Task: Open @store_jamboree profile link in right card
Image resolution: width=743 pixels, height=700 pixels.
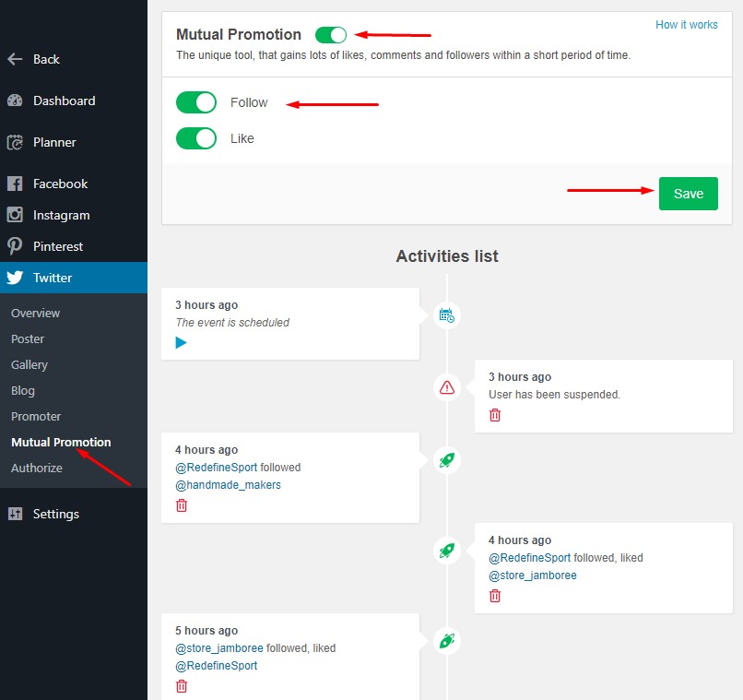Action: pos(533,575)
